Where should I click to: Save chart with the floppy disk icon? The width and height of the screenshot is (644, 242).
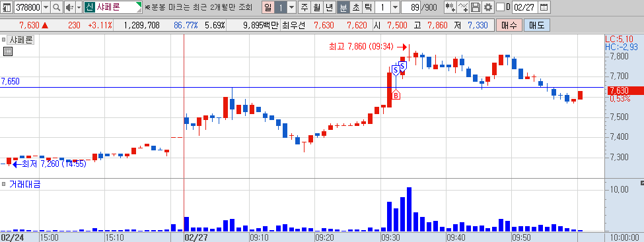coord(475,7)
